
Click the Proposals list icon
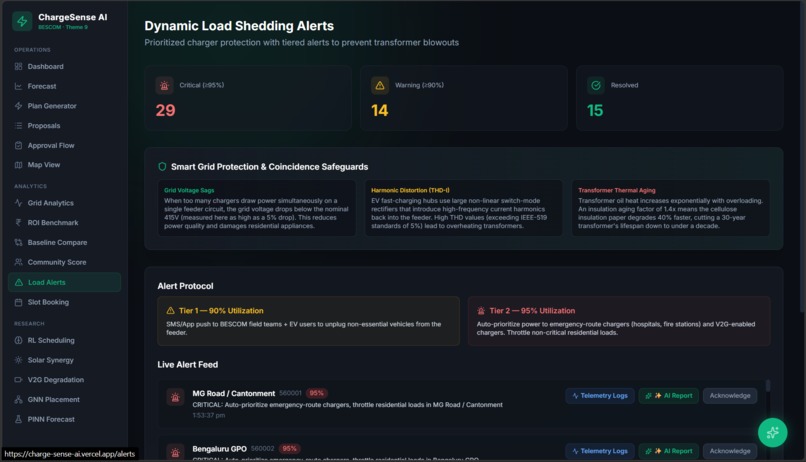coord(19,125)
